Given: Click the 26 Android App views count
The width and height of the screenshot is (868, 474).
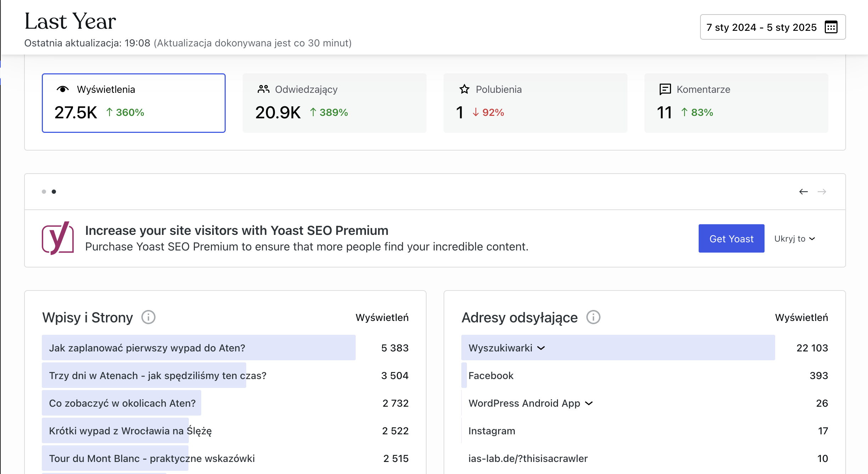Looking at the screenshot, I should coord(822,403).
